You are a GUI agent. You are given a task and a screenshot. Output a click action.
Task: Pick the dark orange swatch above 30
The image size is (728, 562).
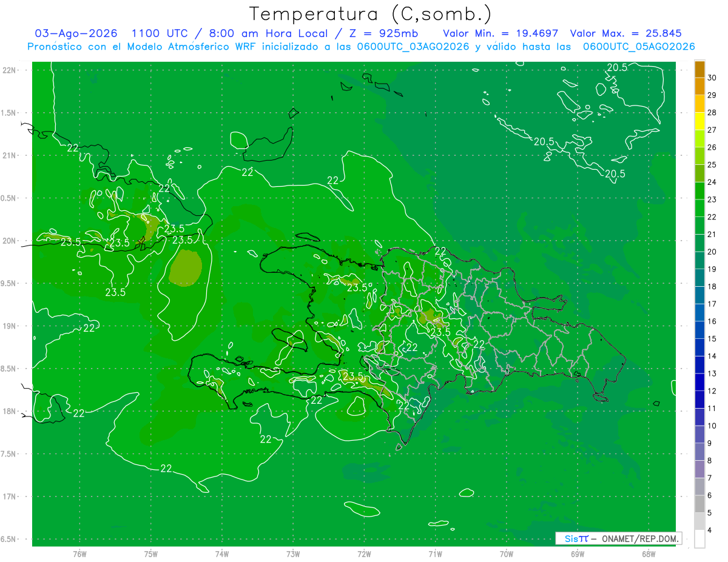(699, 69)
